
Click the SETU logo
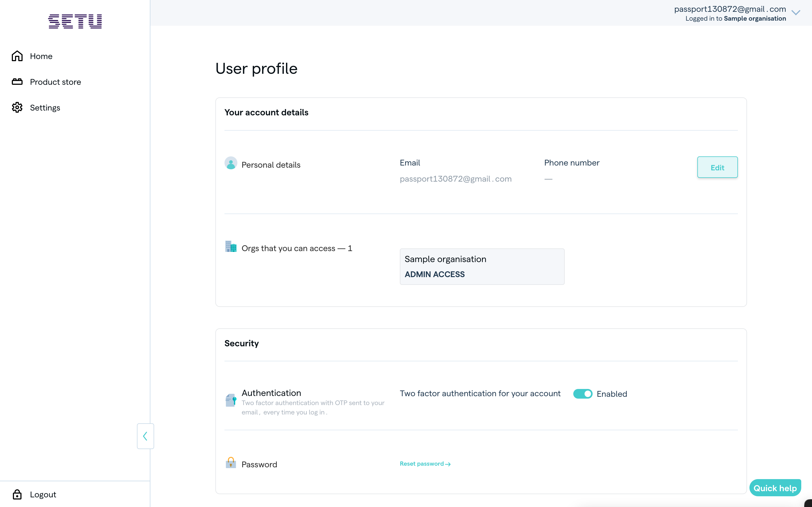(74, 21)
